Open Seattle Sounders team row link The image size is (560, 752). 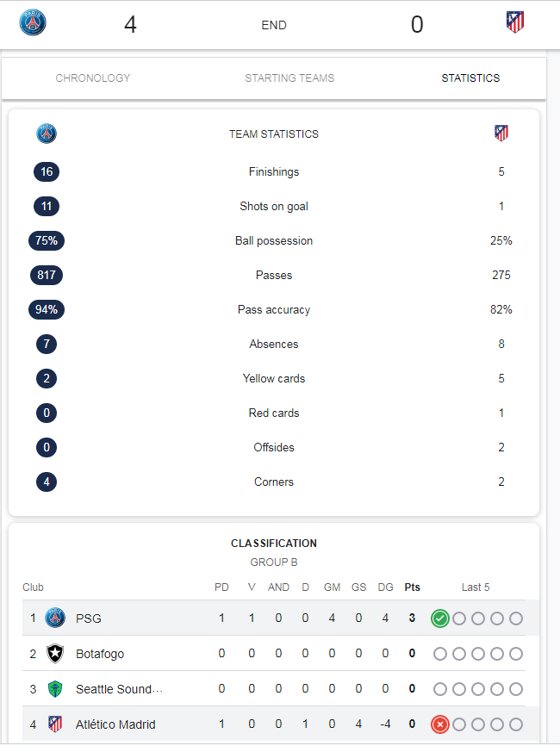[x=119, y=689]
